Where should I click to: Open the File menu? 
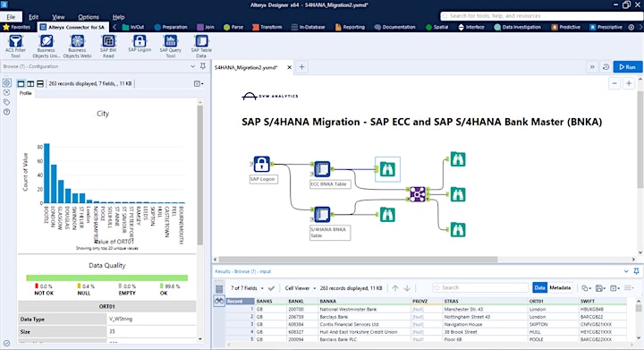tap(11, 17)
